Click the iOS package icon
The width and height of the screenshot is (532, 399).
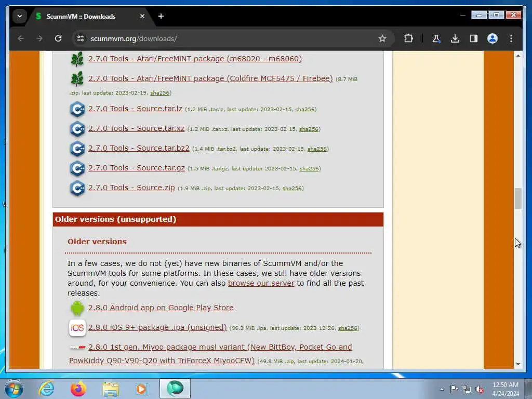pos(77,328)
